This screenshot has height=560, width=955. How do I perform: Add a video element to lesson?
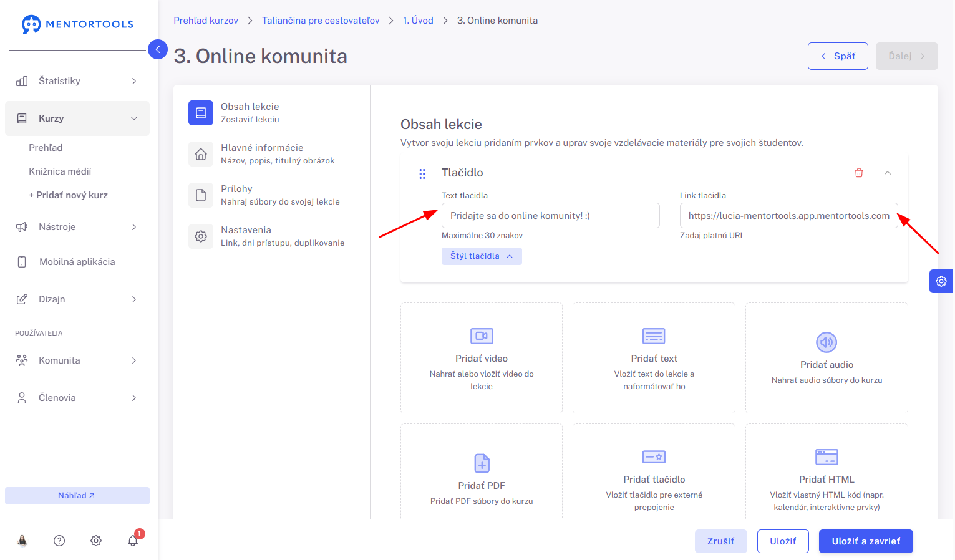482,358
